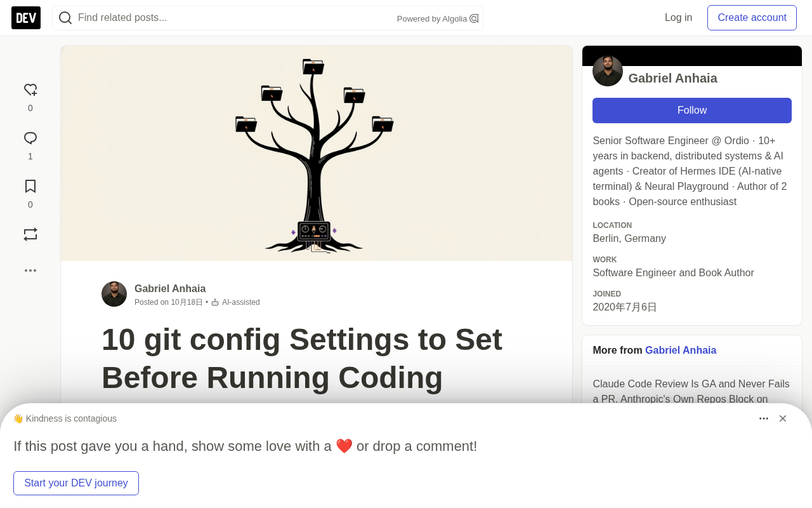The image size is (812, 508).
Task: Click the Algolia logo icon
Action: coord(474,18)
